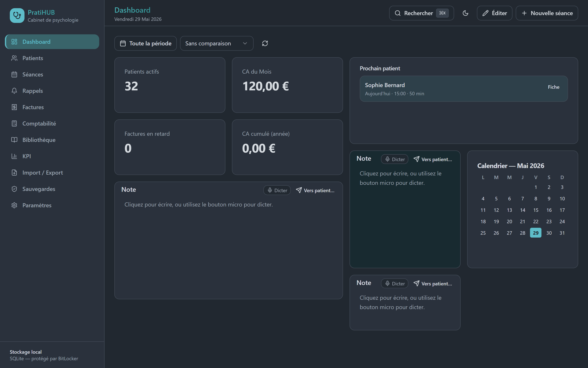Click the paper-plane icon in the wide Note card
The height and width of the screenshot is (368, 588).
(x=299, y=190)
